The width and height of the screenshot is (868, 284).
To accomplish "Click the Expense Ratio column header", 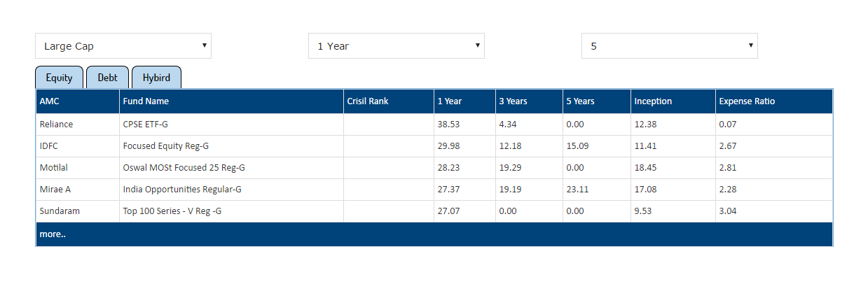I will coord(747,101).
